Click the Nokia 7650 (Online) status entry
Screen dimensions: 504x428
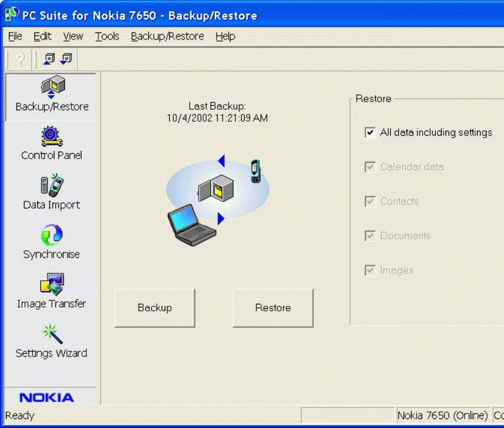[x=442, y=416]
